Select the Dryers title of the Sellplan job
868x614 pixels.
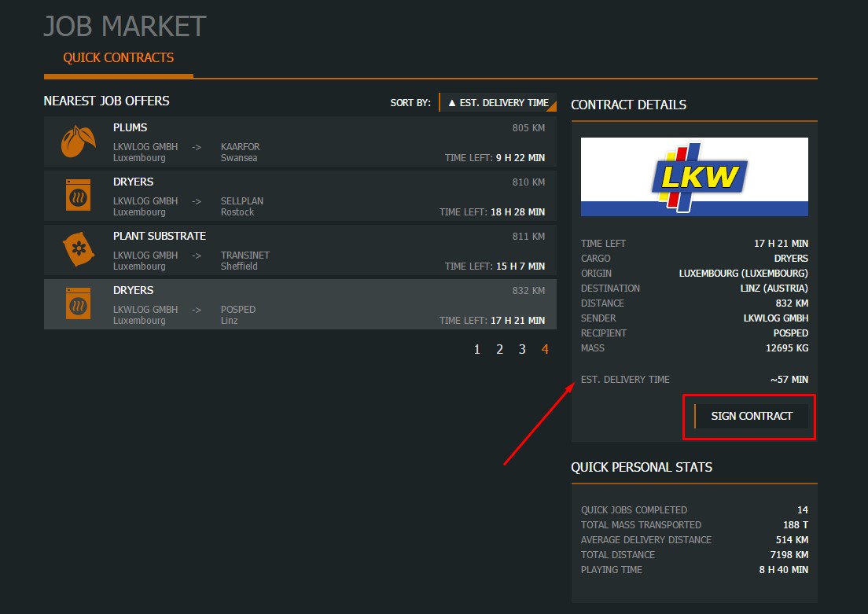click(134, 182)
